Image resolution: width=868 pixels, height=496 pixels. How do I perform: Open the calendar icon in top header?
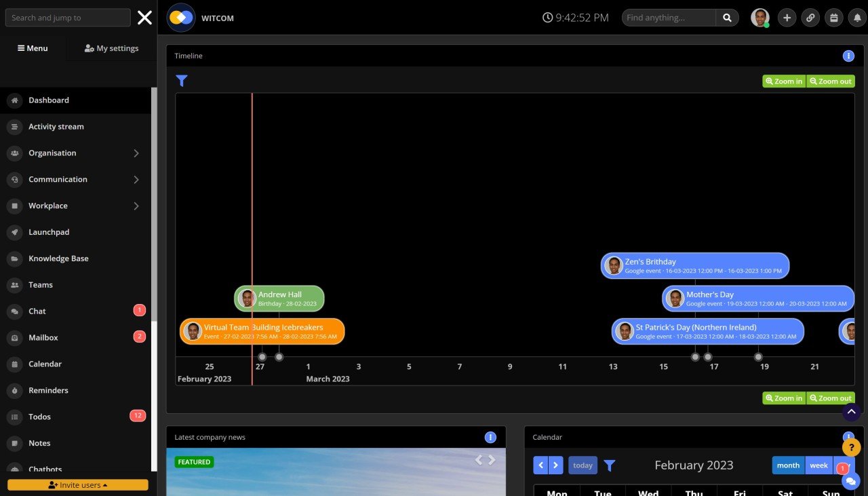tap(833, 18)
